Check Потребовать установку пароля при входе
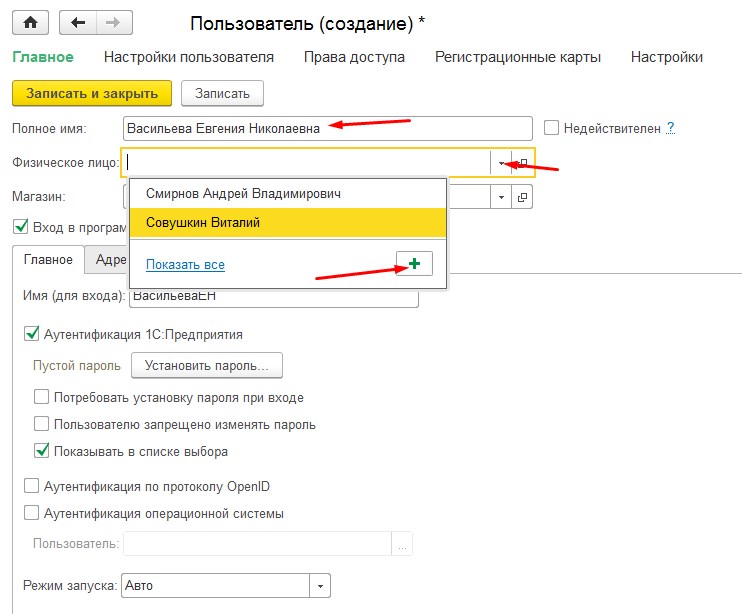 [x=41, y=396]
